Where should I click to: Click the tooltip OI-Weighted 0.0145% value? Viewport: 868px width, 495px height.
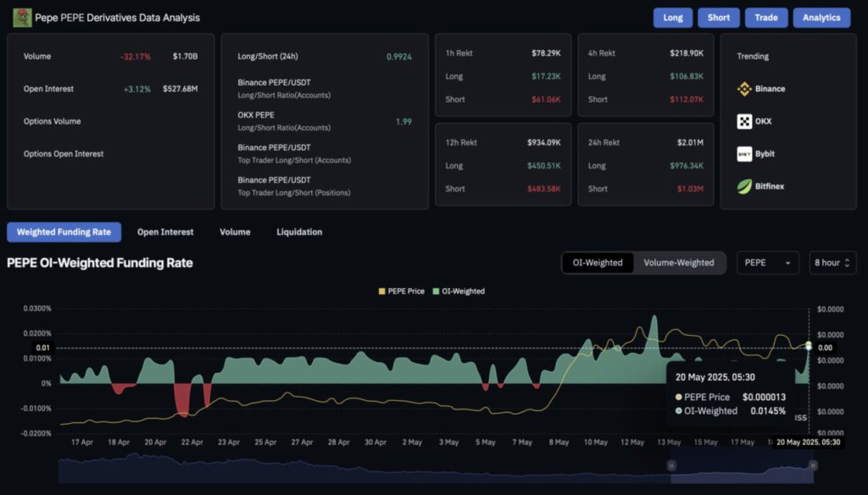[768, 411]
